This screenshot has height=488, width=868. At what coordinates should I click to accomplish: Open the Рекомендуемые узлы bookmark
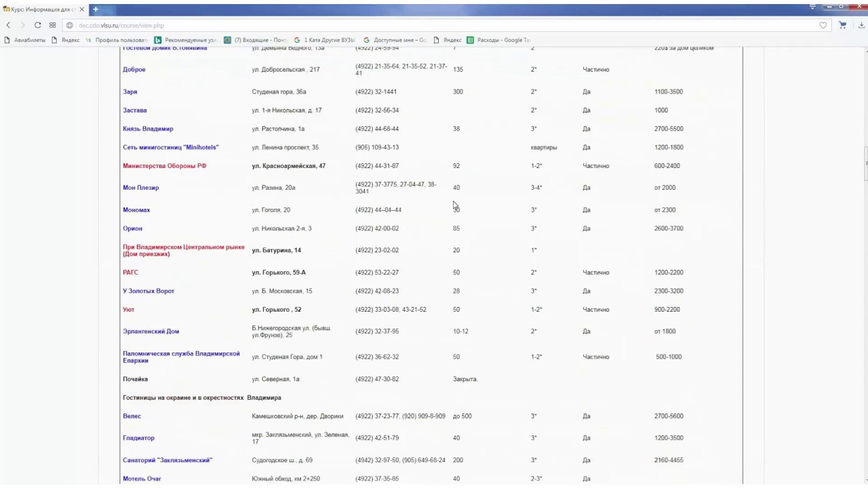pos(185,40)
